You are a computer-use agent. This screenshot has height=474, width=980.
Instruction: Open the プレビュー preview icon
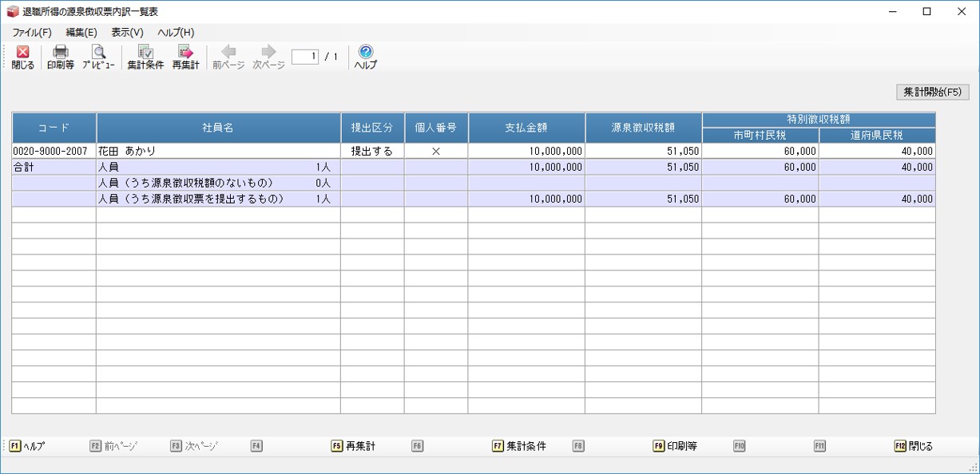coord(98,53)
